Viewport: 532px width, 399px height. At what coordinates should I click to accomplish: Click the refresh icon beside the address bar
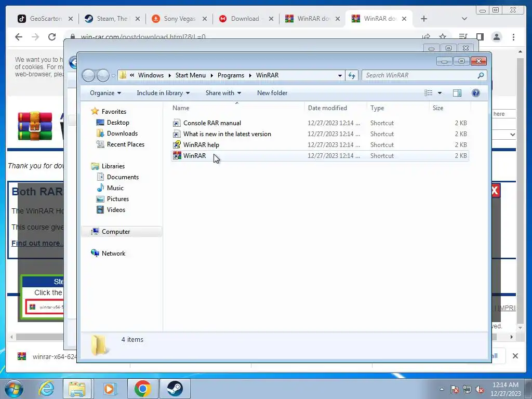(352, 75)
